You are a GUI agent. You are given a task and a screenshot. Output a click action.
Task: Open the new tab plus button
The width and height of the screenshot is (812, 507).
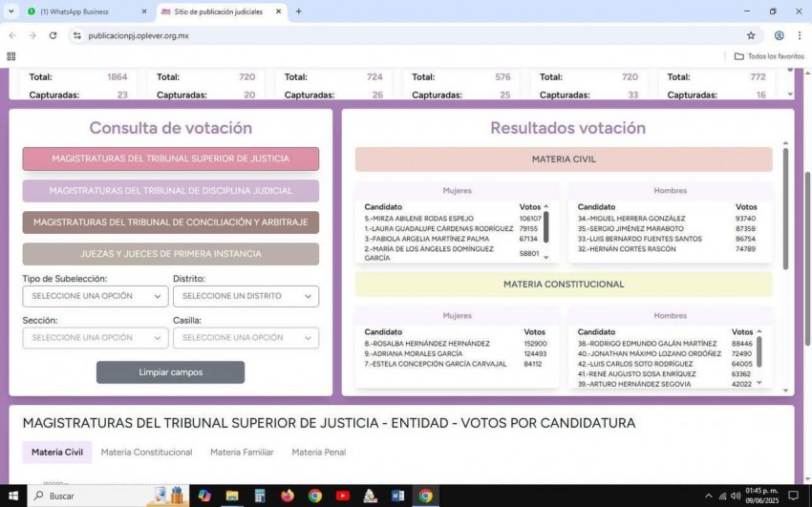coord(299,11)
